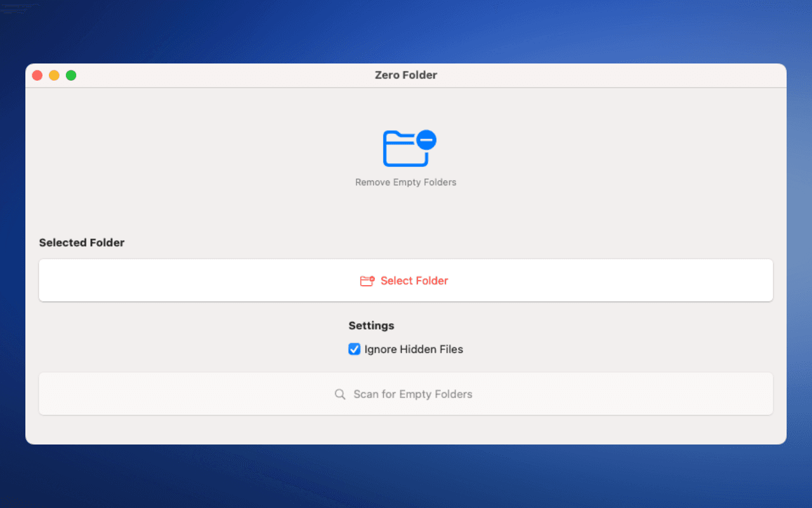
Task: Click the Remove Empty Folders caption text
Action: [406, 182]
